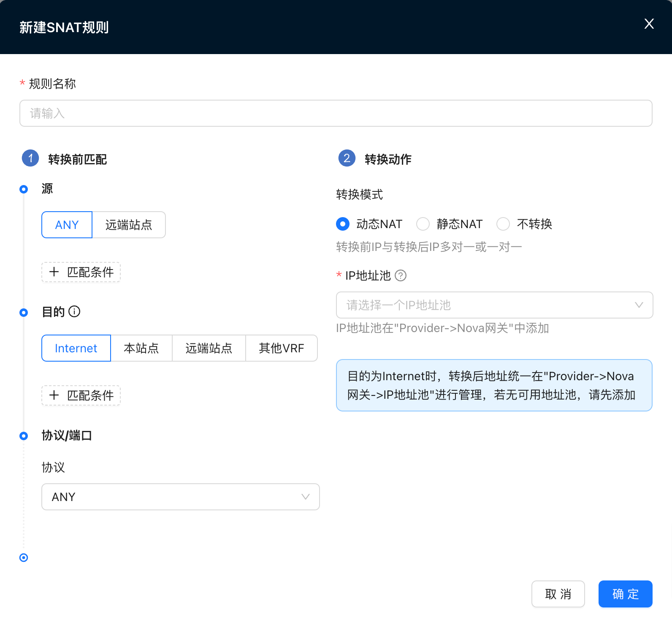Select 远端站点 as the source
The height and width of the screenshot is (621, 672).
coord(129,225)
